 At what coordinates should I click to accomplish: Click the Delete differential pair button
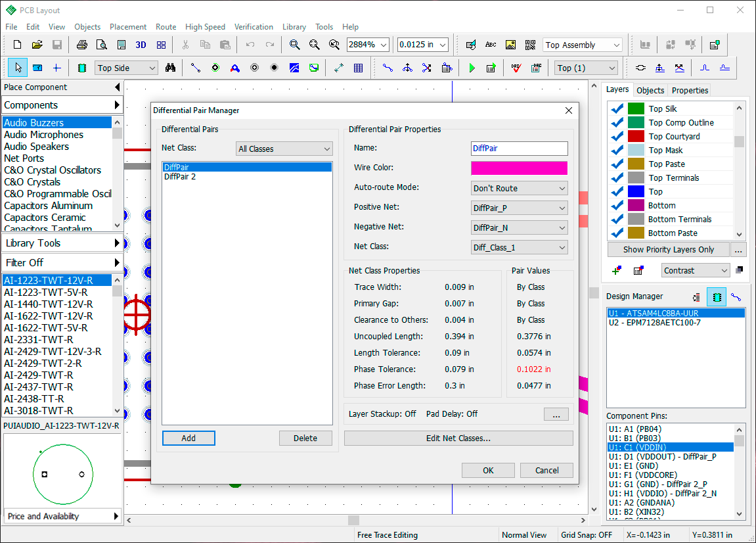(x=305, y=438)
